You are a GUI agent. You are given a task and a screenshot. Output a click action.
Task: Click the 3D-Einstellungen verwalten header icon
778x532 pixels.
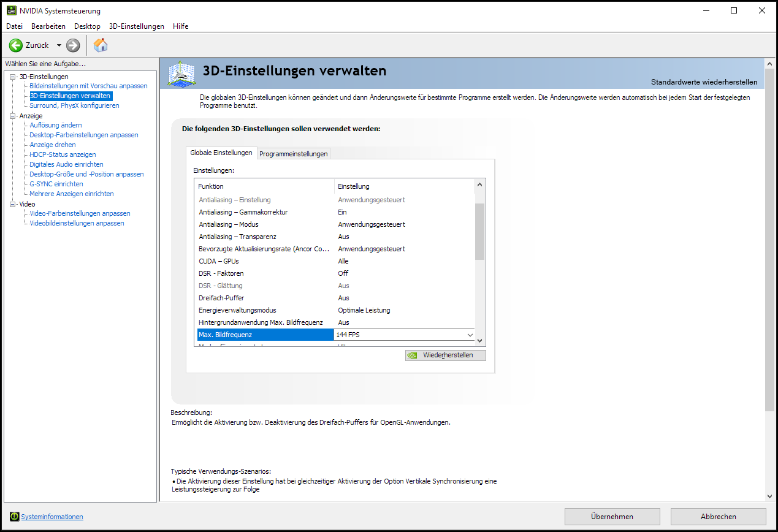(182, 74)
